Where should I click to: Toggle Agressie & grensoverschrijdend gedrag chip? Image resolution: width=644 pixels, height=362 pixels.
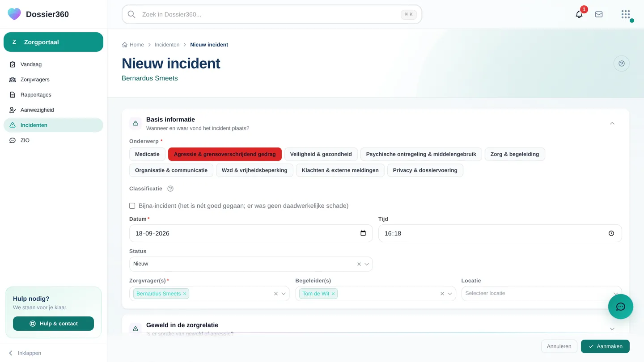[225, 154]
